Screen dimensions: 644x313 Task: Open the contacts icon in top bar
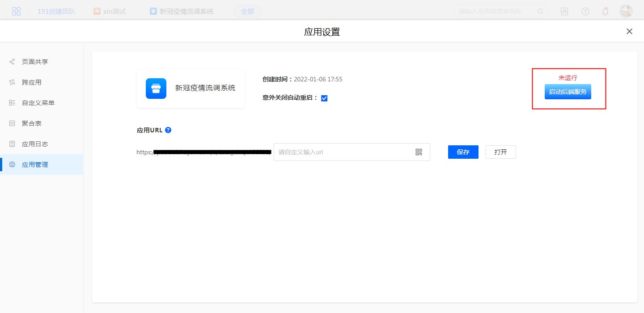(x=564, y=11)
